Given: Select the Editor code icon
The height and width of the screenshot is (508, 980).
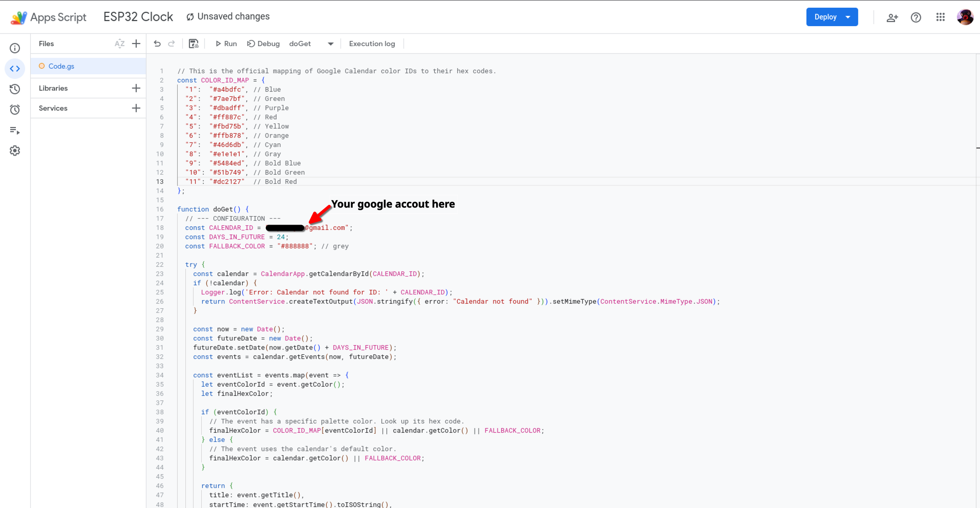Looking at the screenshot, I should [15, 69].
